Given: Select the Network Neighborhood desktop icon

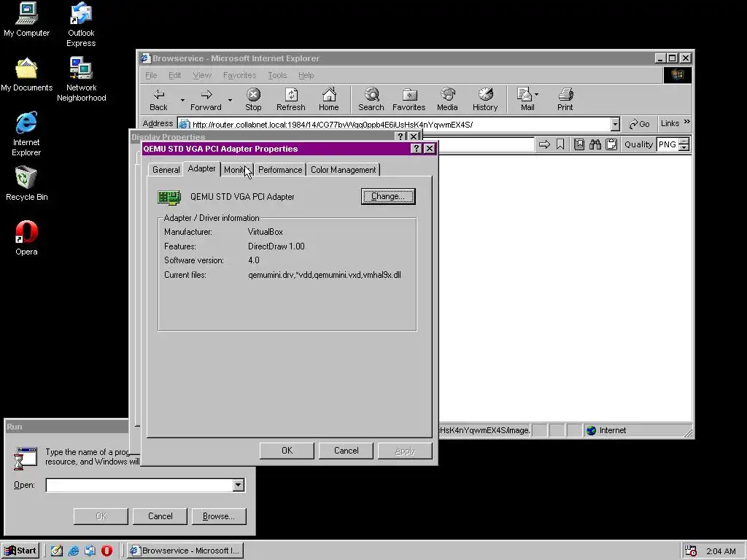Looking at the screenshot, I should coord(82,79).
